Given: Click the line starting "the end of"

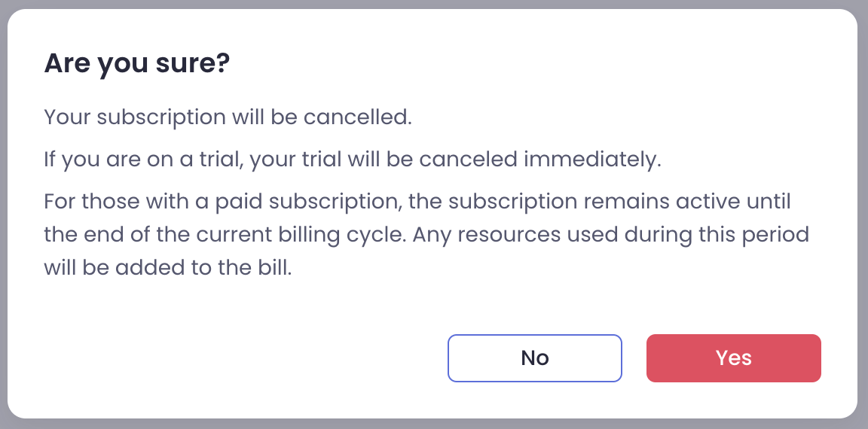Looking at the screenshot, I should [x=426, y=235].
